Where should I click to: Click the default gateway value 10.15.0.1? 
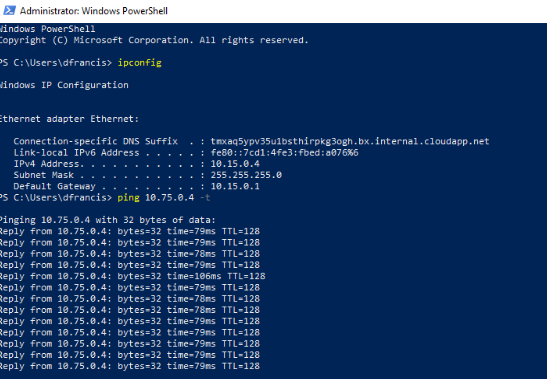coord(235,186)
